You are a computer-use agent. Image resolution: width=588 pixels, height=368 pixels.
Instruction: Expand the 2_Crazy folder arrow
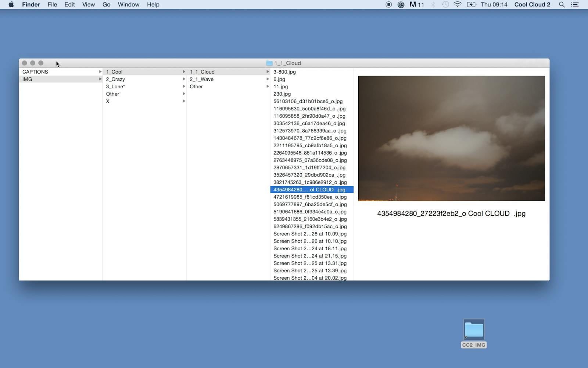click(x=184, y=79)
